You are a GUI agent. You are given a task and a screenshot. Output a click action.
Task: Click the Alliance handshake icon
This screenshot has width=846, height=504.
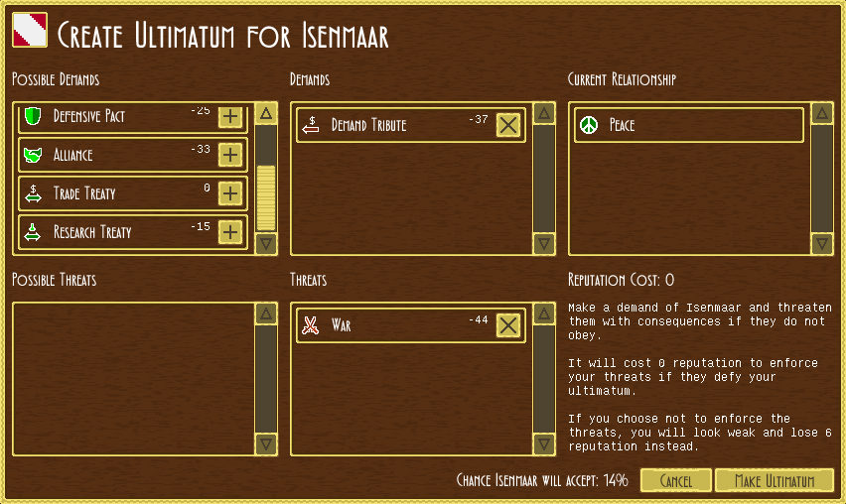(33, 155)
